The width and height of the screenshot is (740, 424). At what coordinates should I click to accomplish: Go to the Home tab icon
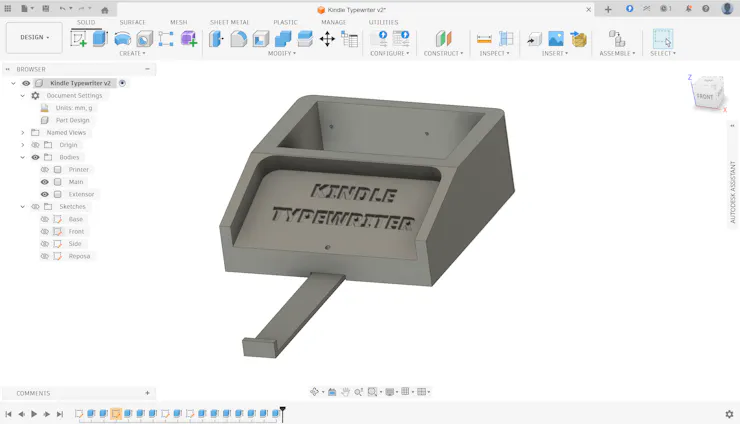click(x=105, y=9)
